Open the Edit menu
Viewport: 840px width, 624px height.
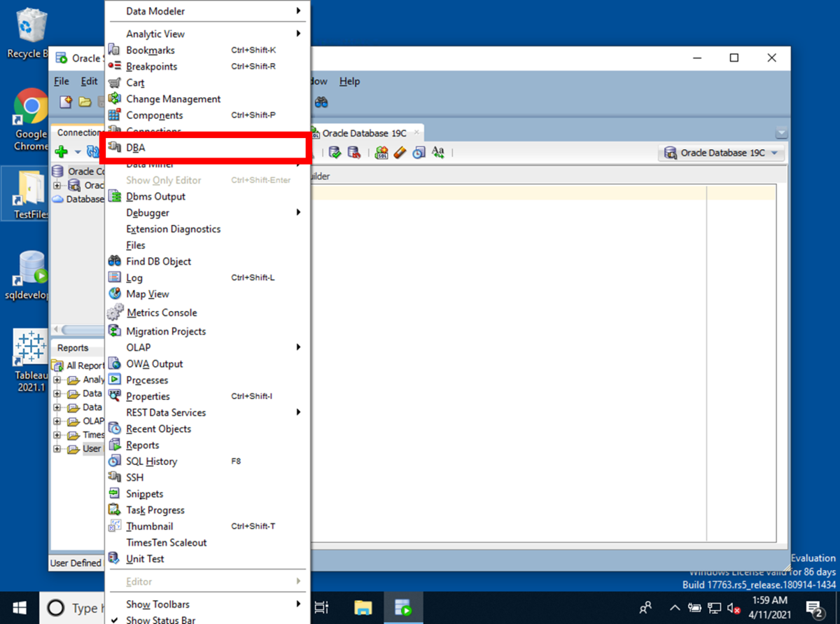89,81
